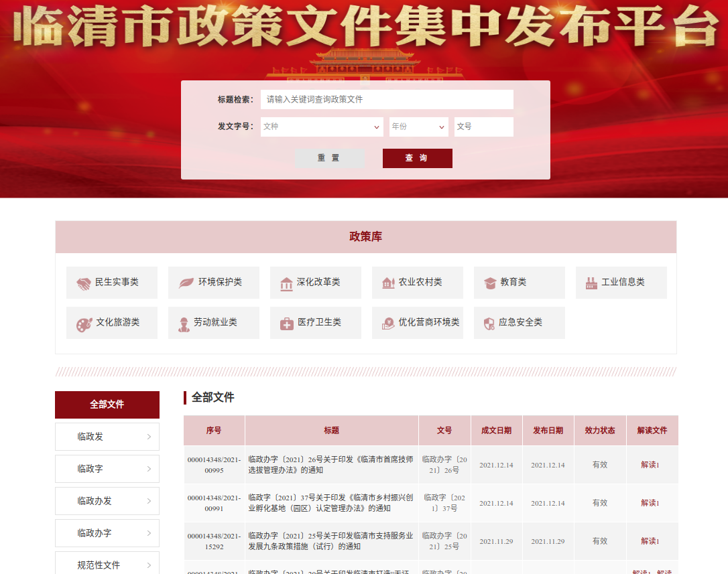Image resolution: width=728 pixels, height=574 pixels.
Task: Click the 工业信息类 category label
Action: coord(623,282)
